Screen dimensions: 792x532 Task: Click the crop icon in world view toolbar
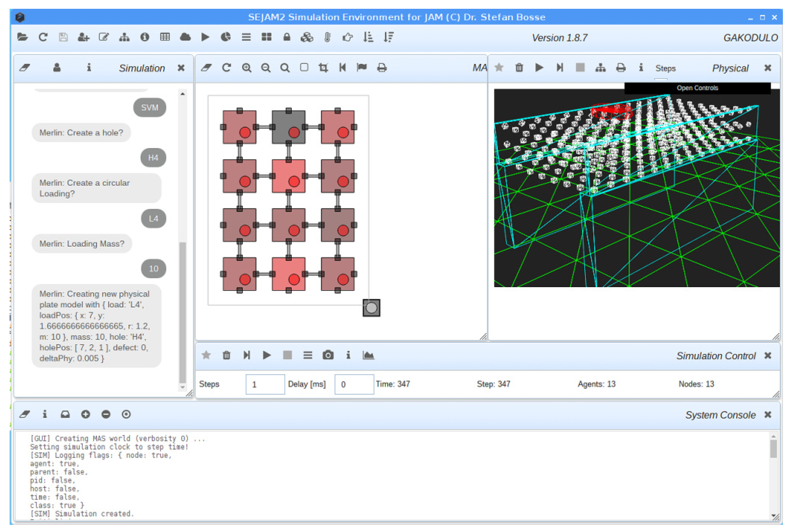coord(323,68)
